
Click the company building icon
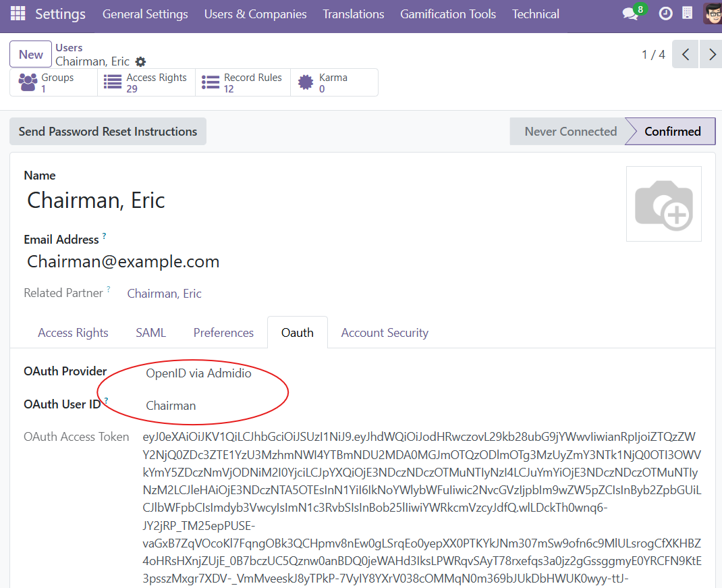pyautogui.click(x=688, y=14)
